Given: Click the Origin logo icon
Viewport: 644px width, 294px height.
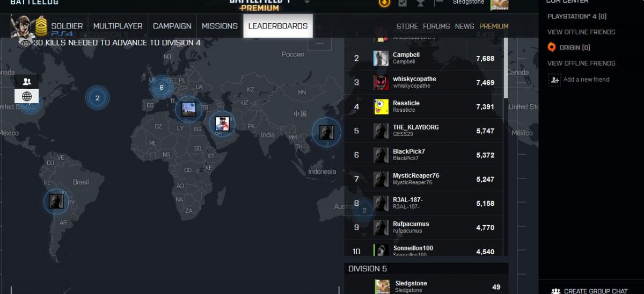Looking at the screenshot, I should point(552,47).
